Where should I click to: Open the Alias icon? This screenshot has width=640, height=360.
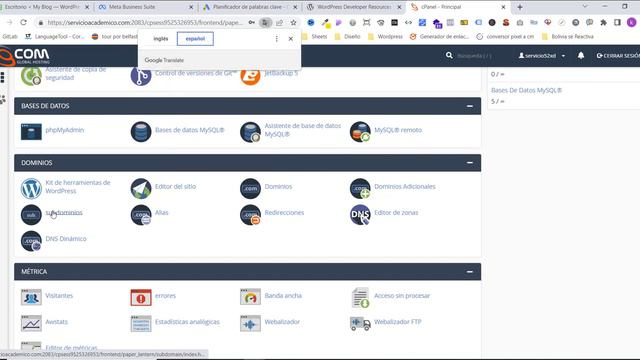coord(141,214)
